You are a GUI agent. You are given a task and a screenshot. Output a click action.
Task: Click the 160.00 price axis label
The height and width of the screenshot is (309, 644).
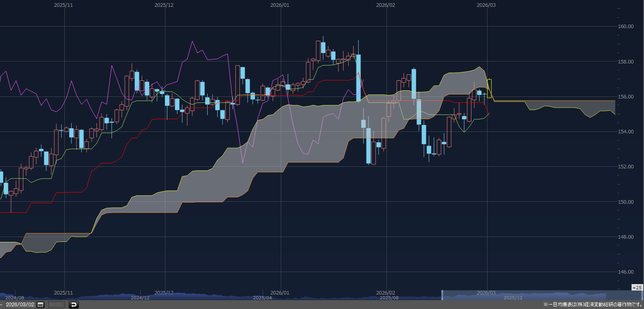pyautogui.click(x=625, y=27)
